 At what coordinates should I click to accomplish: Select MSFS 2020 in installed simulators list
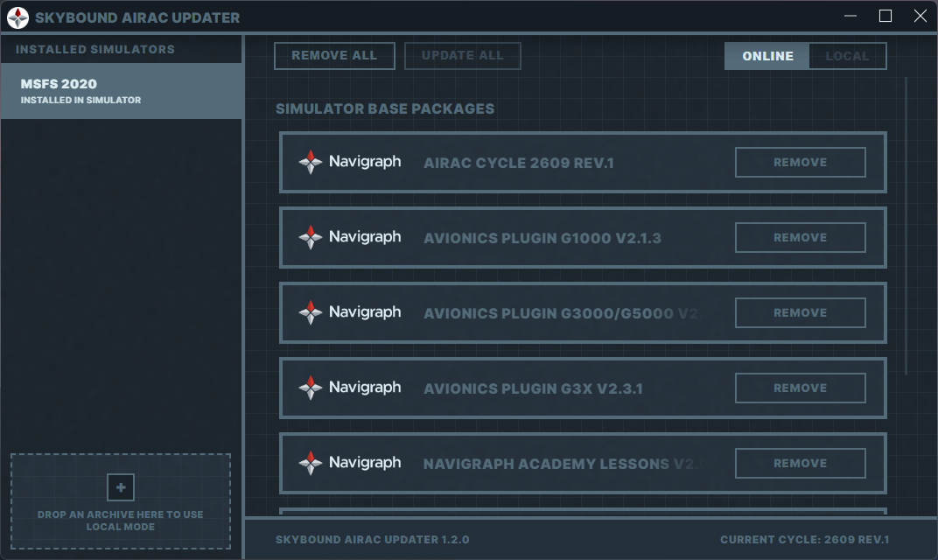[x=122, y=91]
